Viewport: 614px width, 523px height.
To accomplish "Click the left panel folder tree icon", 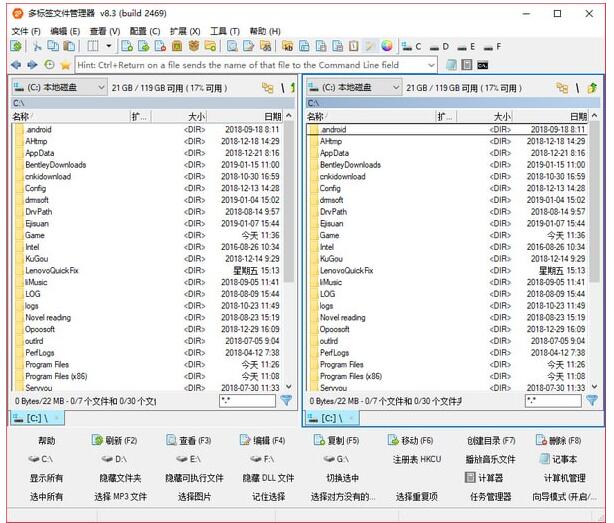I will coord(268,88).
